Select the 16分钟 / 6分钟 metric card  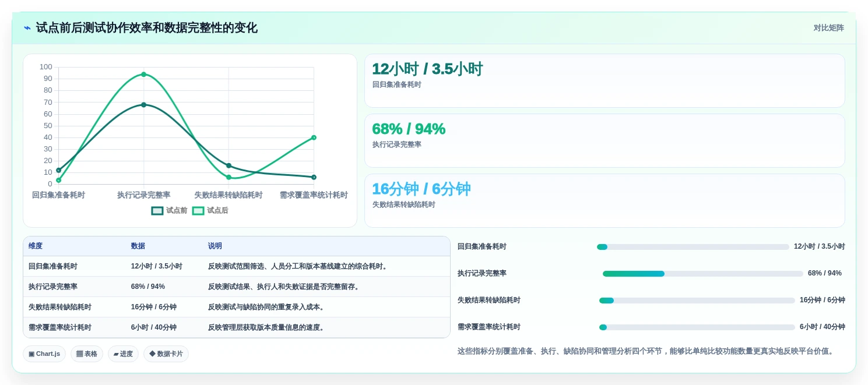605,201
